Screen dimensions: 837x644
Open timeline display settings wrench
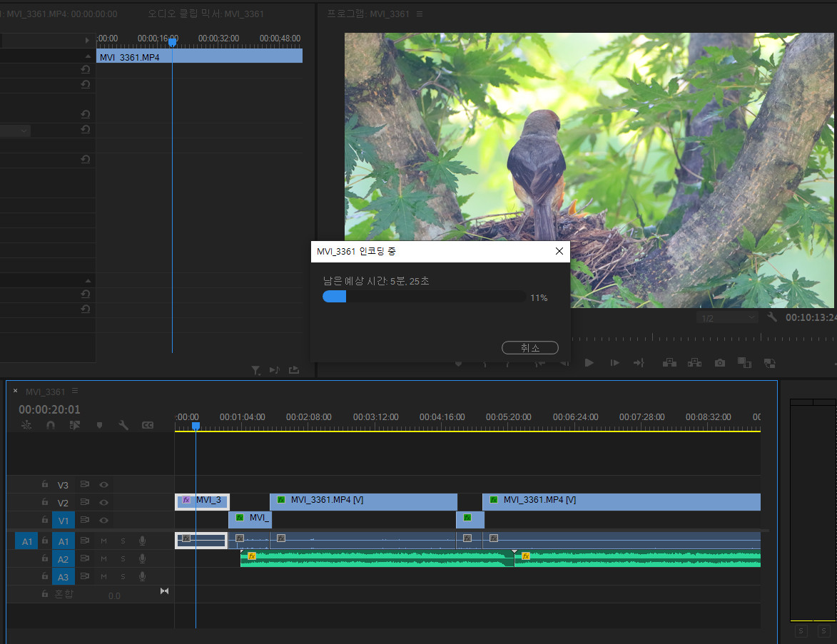(x=123, y=425)
